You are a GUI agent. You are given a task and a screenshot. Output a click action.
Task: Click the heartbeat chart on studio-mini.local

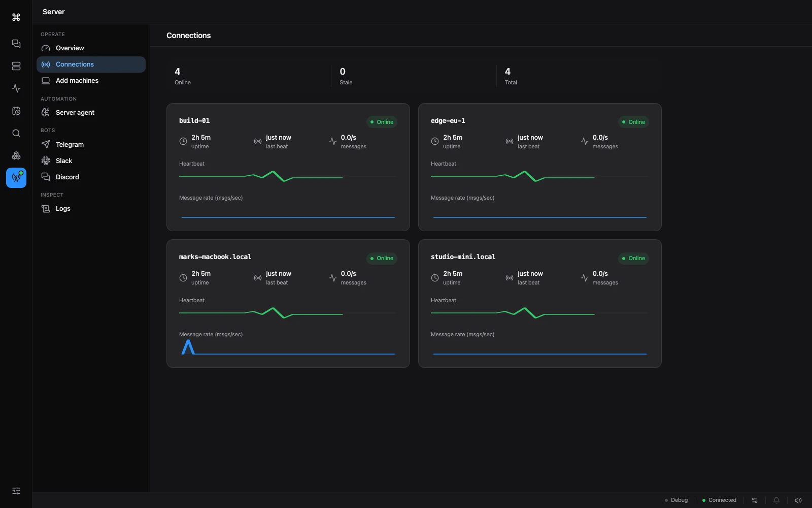(x=540, y=313)
